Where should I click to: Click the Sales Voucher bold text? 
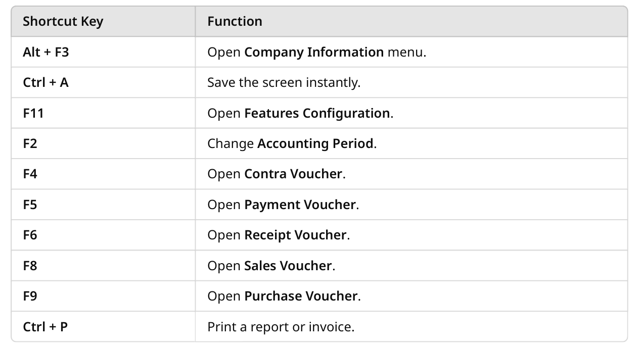(x=288, y=265)
